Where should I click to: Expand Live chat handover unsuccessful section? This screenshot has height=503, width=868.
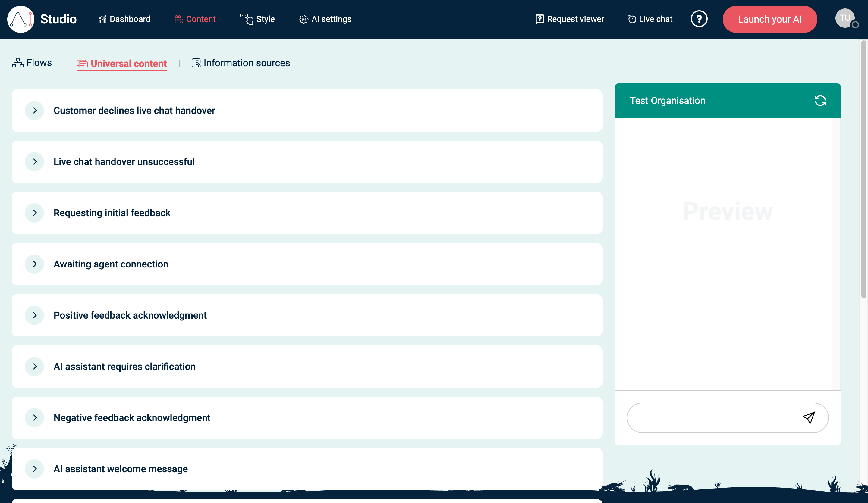click(x=34, y=162)
